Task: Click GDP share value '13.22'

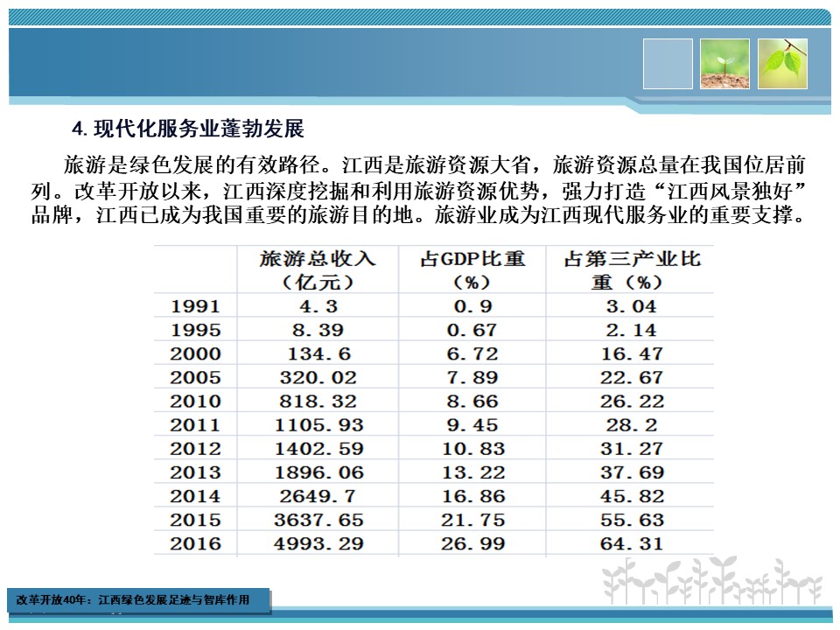Action: click(473, 472)
